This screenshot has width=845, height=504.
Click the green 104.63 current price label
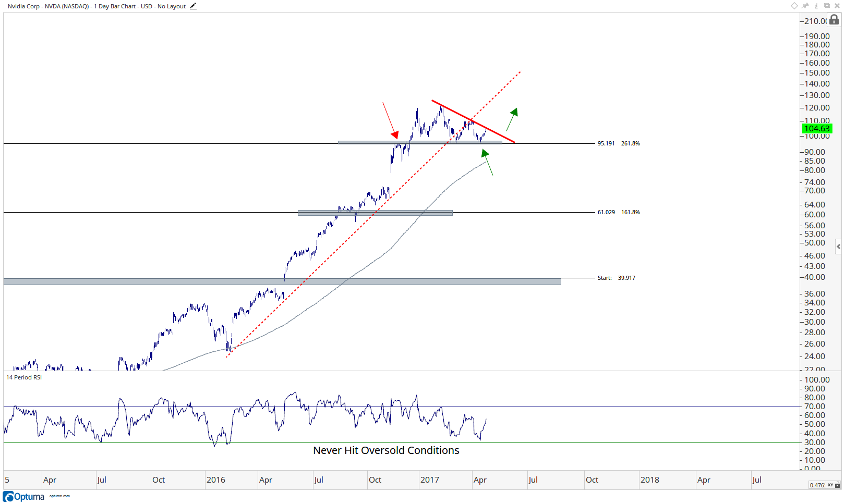tap(816, 129)
